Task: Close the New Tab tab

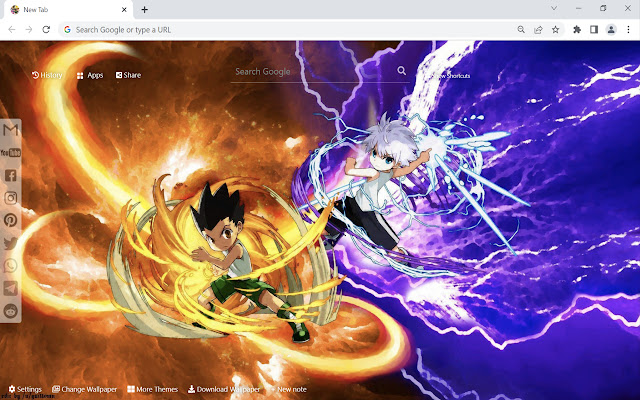Action: click(124, 9)
